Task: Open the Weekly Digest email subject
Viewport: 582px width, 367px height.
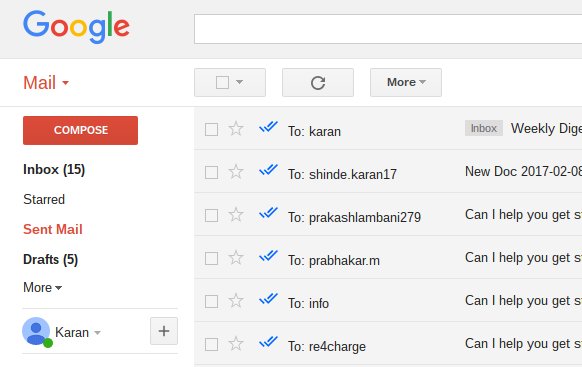Action: click(546, 128)
